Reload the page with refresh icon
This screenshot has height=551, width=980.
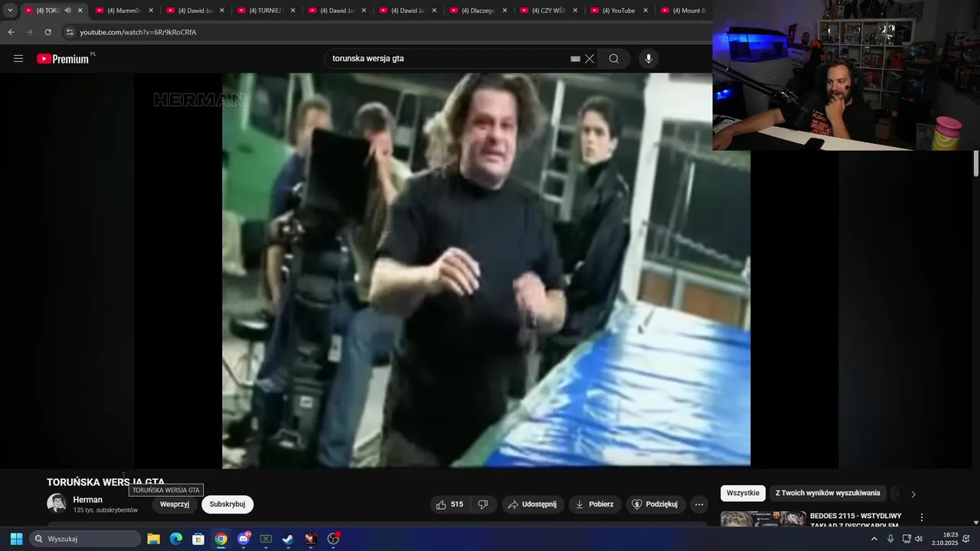[48, 32]
